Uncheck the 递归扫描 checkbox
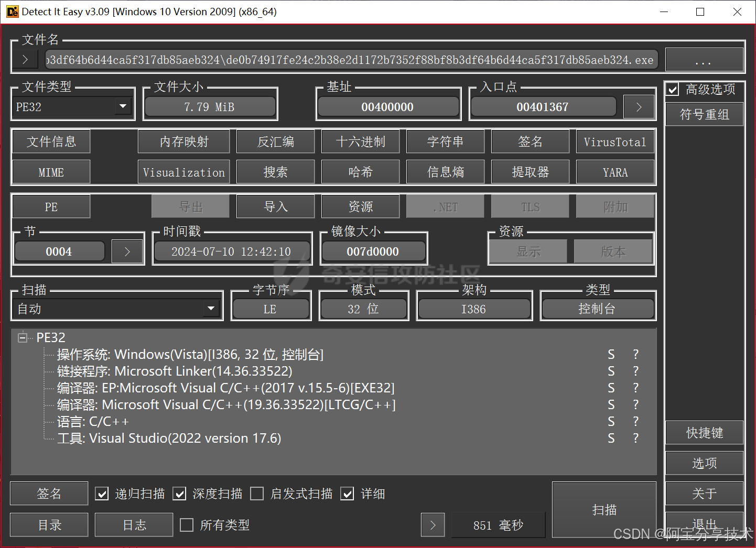Viewport: 756px width, 548px height. pos(102,494)
